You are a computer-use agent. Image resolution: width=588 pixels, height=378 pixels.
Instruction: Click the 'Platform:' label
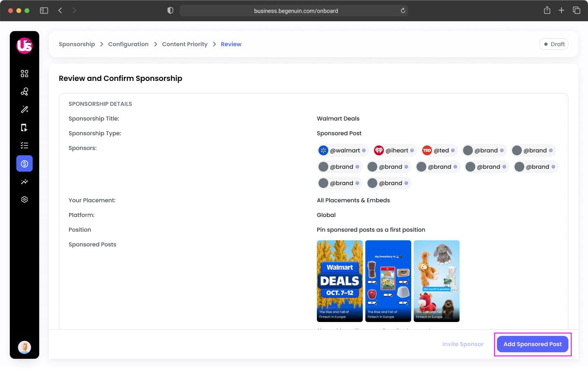point(82,215)
